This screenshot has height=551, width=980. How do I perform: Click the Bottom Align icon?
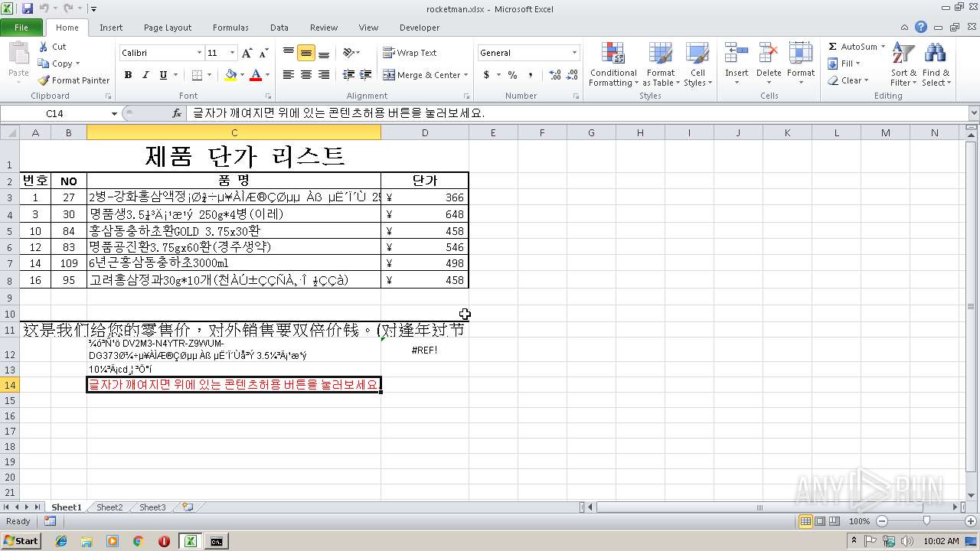tap(324, 53)
